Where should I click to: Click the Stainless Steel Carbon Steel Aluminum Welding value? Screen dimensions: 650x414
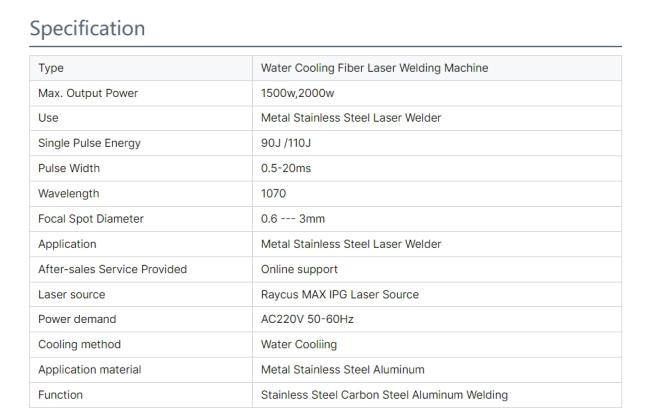point(385,394)
